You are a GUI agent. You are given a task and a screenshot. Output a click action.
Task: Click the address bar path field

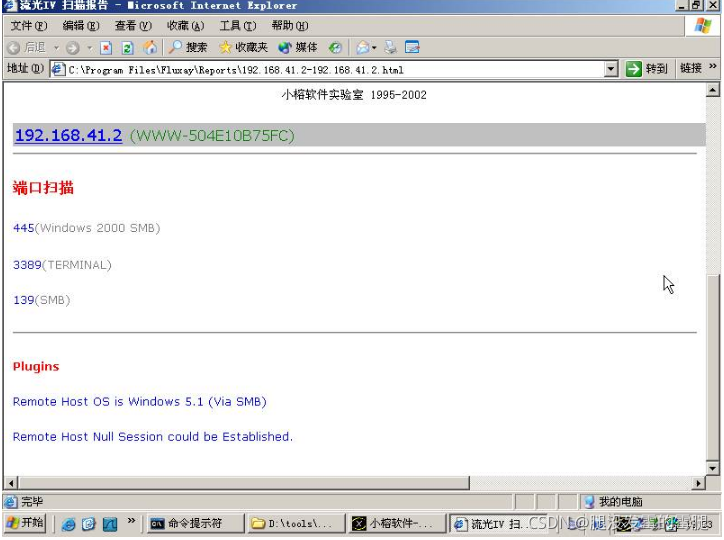click(335, 70)
